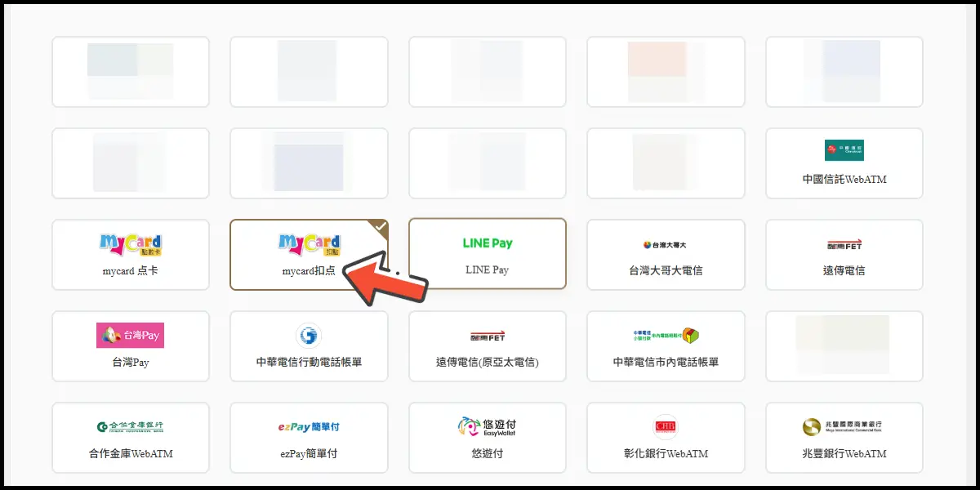Image resolution: width=980 pixels, height=490 pixels.
Task: Click the pink 台灣Pay logo image
Action: (x=131, y=335)
